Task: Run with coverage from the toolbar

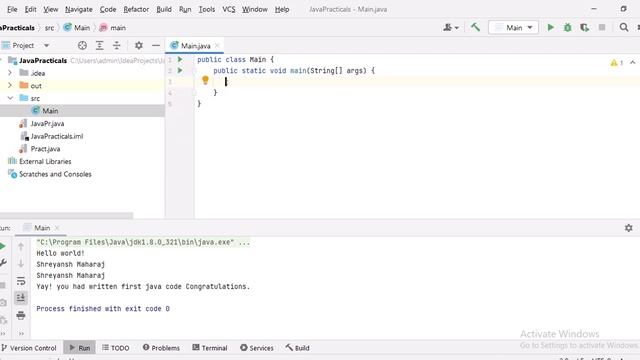Action: (584, 27)
